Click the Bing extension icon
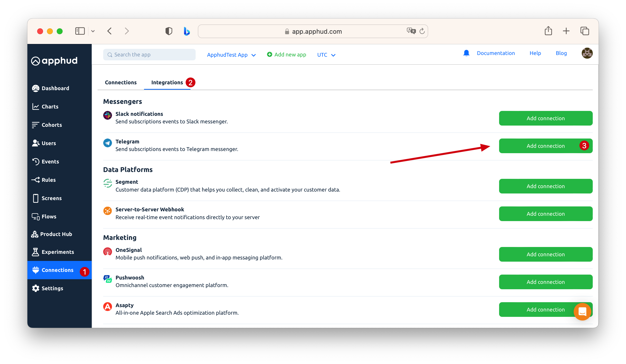 (x=187, y=31)
